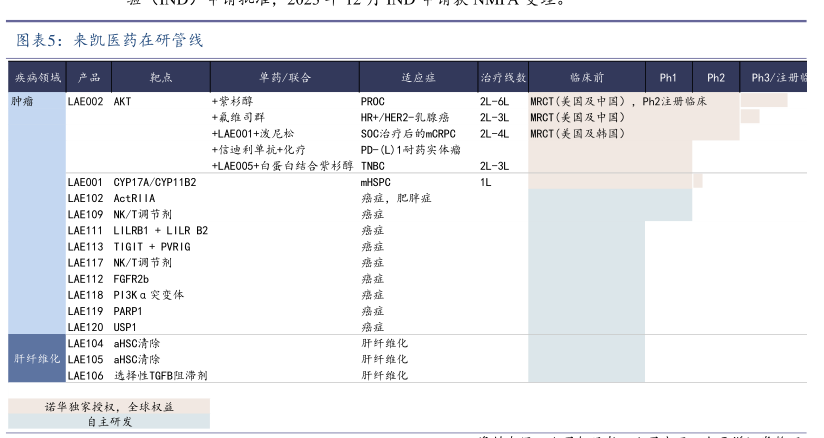Click the 诺华独家授权 legend color swatch
824x438 pixels.
[109, 407]
